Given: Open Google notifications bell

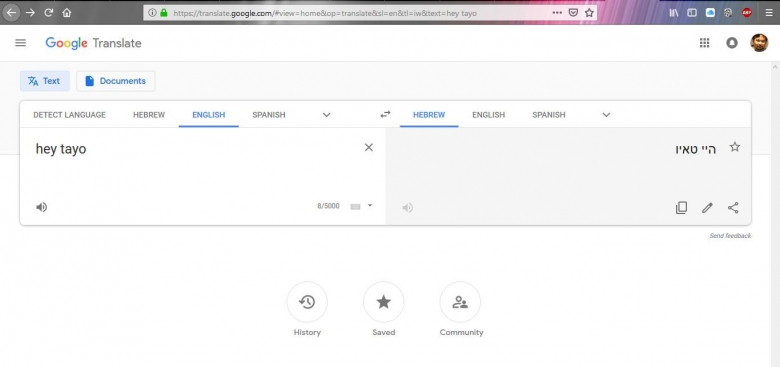Looking at the screenshot, I should (732, 43).
